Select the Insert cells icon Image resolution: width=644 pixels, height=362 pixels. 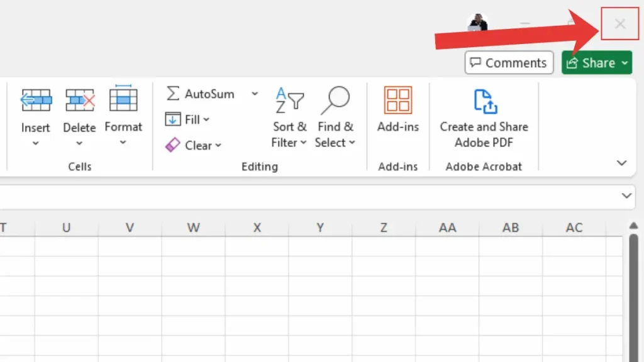click(35, 99)
